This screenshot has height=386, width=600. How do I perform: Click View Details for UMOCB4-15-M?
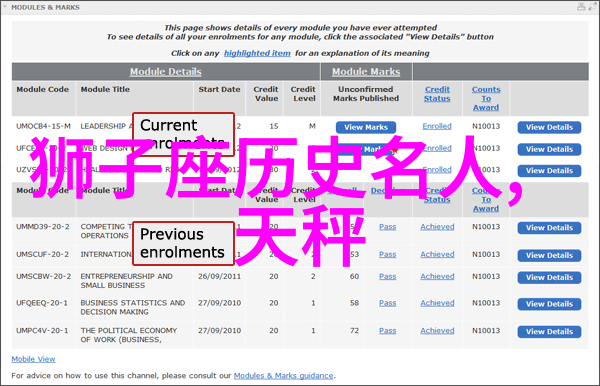point(549,127)
